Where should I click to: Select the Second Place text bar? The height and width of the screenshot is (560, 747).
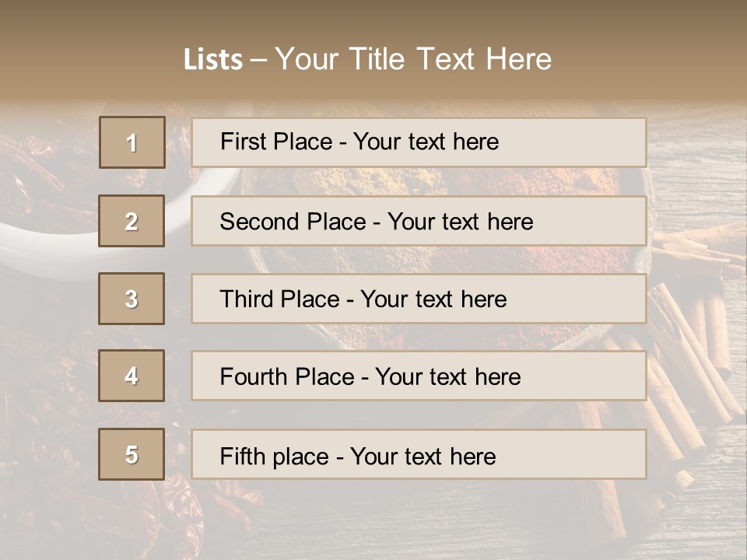[x=419, y=221]
